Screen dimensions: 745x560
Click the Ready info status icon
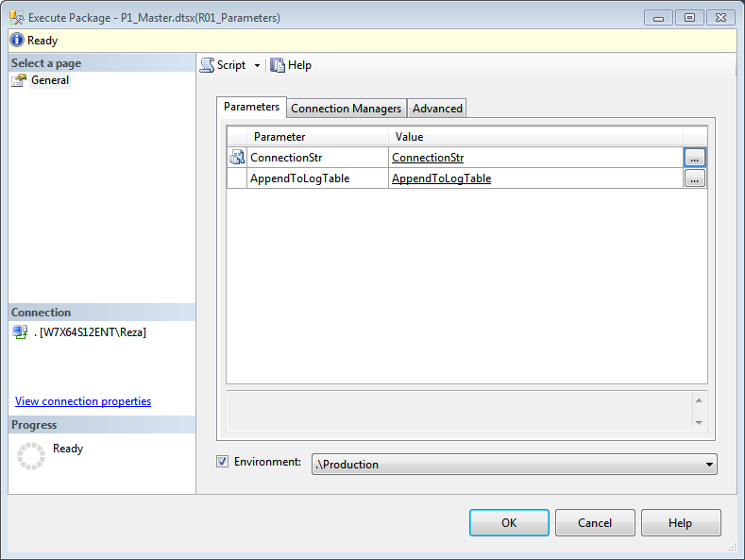click(17, 41)
